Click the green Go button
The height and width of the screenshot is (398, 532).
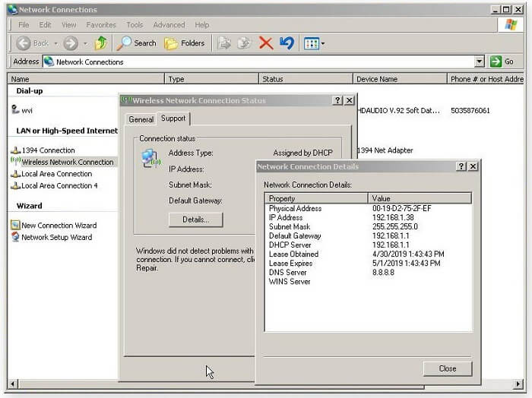502,62
